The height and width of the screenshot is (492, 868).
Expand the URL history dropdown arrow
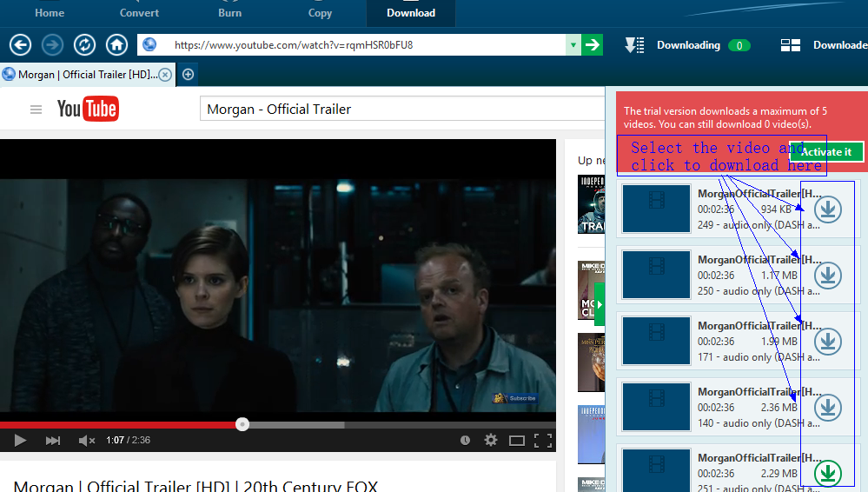click(573, 45)
